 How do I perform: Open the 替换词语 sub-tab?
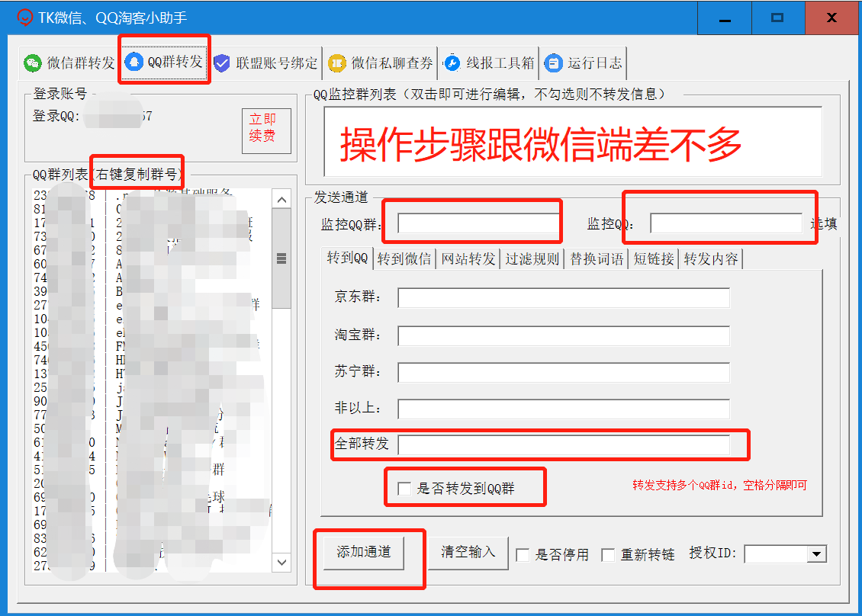(597, 258)
